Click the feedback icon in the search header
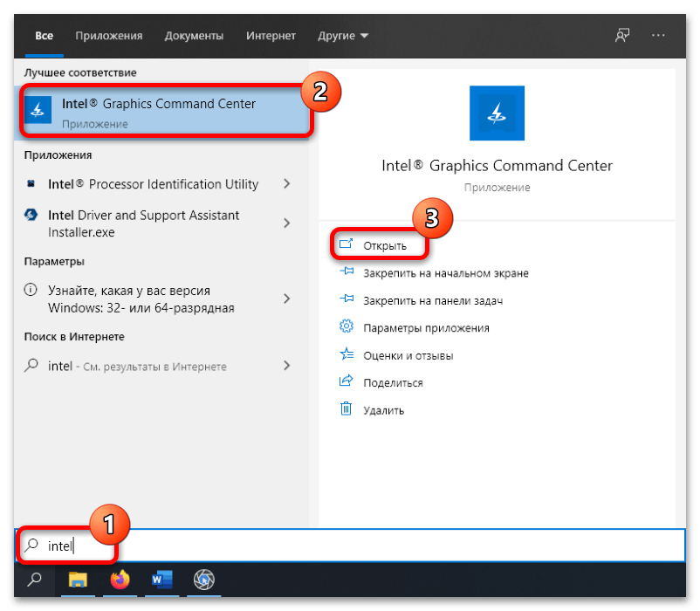Screen dimensions: 700x611 [x=621, y=36]
